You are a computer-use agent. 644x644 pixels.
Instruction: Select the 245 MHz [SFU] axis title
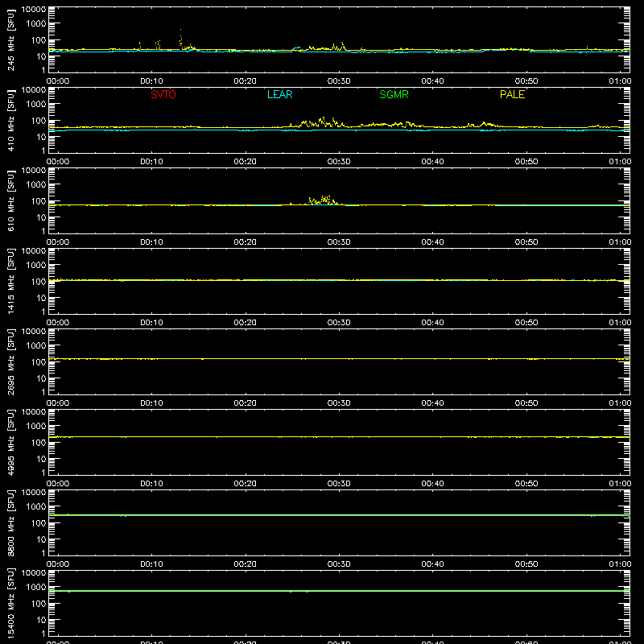tap(10, 39)
